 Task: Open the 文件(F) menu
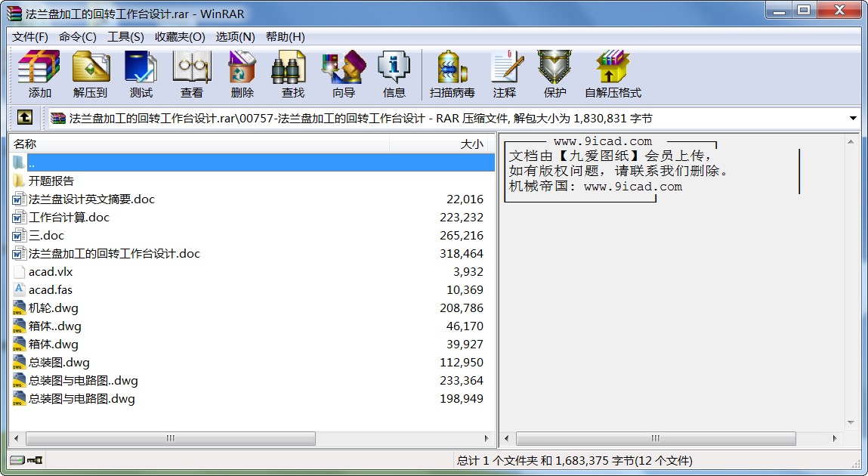30,36
